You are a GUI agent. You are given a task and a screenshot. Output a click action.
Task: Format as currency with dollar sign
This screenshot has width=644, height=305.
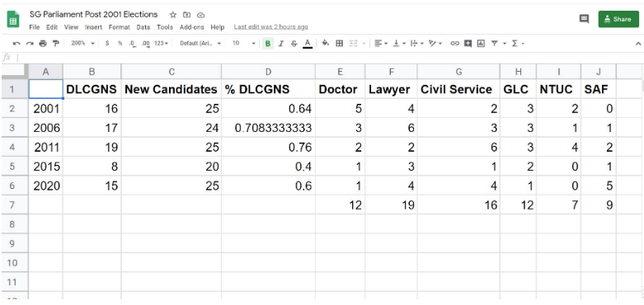click(x=107, y=43)
